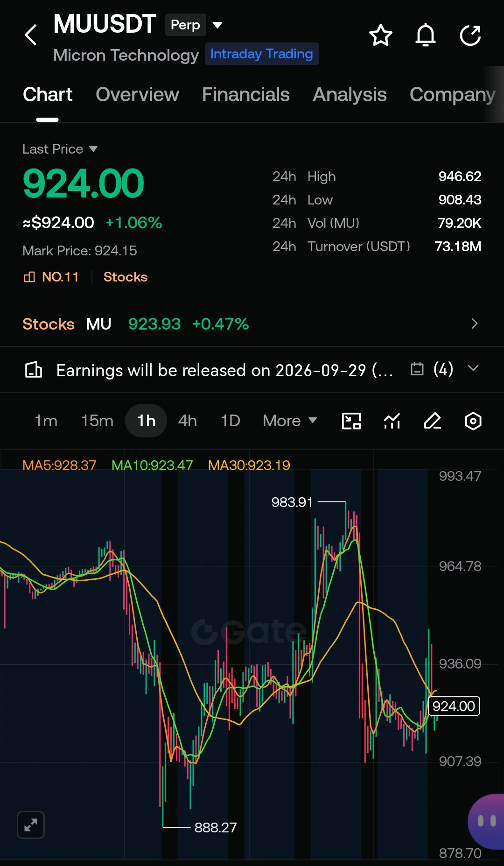Tap the MA30:923.19 indicator label
Image resolution: width=504 pixels, height=866 pixels.
click(x=249, y=465)
